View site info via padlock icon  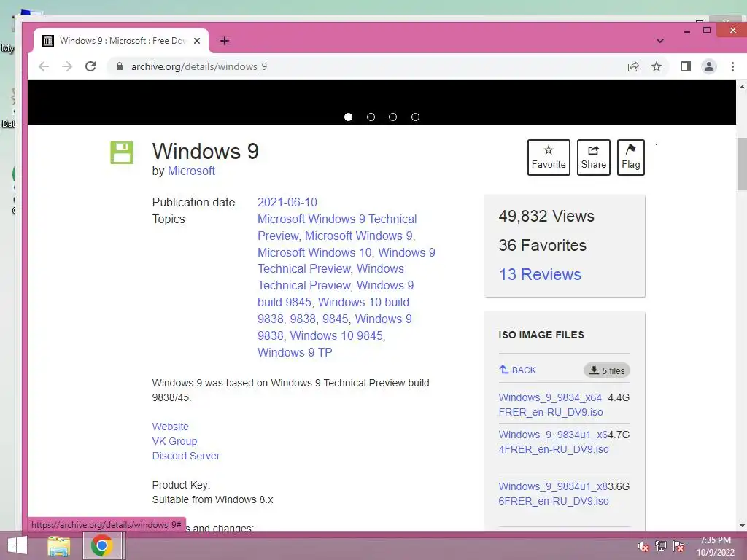click(x=120, y=66)
